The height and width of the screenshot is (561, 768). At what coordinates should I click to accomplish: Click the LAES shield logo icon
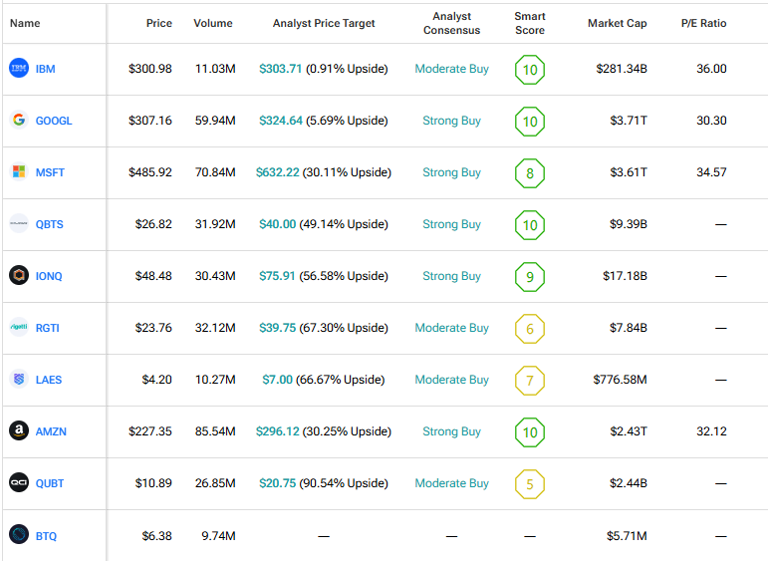18,379
